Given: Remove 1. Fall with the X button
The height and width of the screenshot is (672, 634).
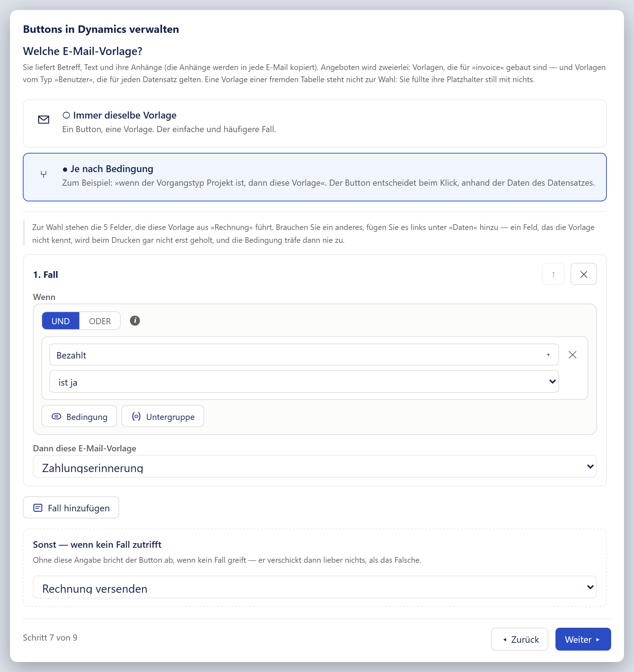Looking at the screenshot, I should [x=584, y=274].
